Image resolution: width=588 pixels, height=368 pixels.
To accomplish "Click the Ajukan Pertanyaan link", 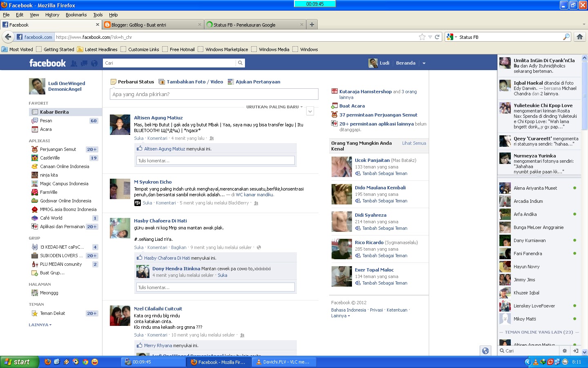I will tap(254, 82).
